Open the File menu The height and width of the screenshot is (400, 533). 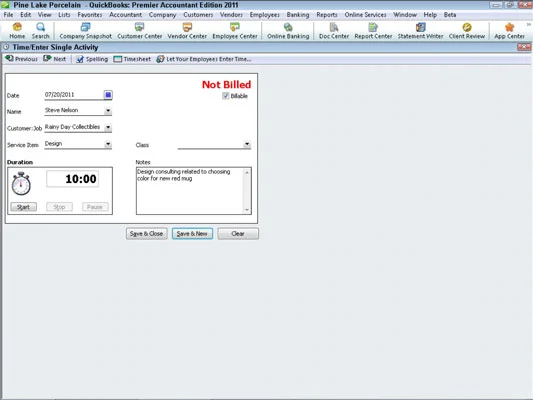(8, 15)
